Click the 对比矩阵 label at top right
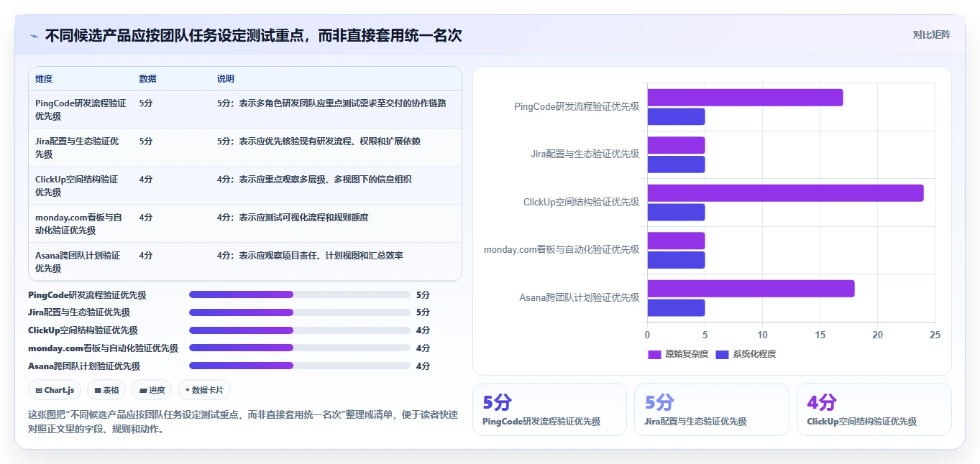This screenshot has height=464, width=980. pyautogui.click(x=931, y=34)
